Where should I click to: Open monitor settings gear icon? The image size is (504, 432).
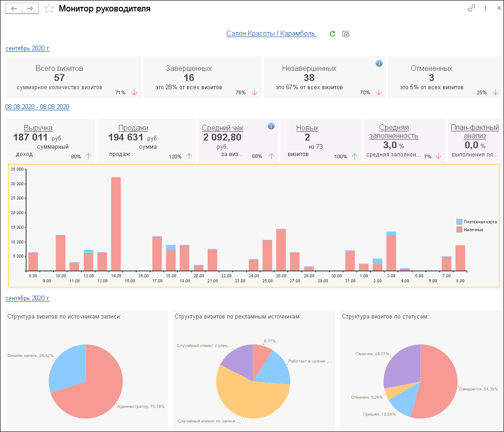tap(346, 34)
